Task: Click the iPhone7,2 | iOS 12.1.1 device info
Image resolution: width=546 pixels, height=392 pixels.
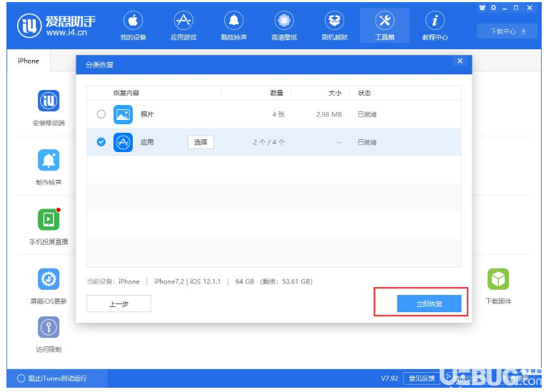Action: [x=187, y=281]
